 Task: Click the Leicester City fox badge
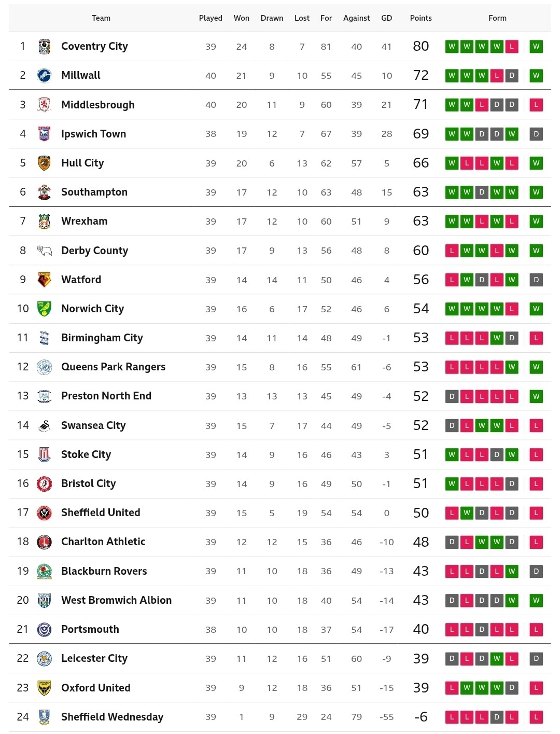pyautogui.click(x=45, y=659)
